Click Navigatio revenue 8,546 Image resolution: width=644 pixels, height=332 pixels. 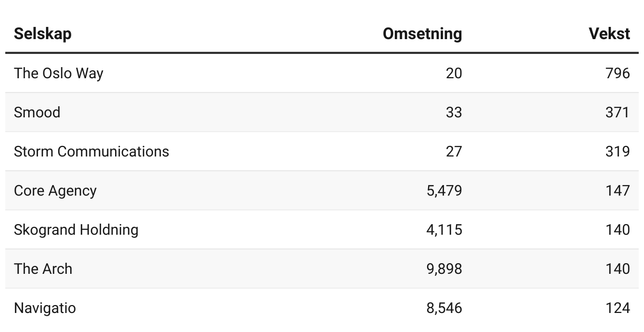[444, 308]
